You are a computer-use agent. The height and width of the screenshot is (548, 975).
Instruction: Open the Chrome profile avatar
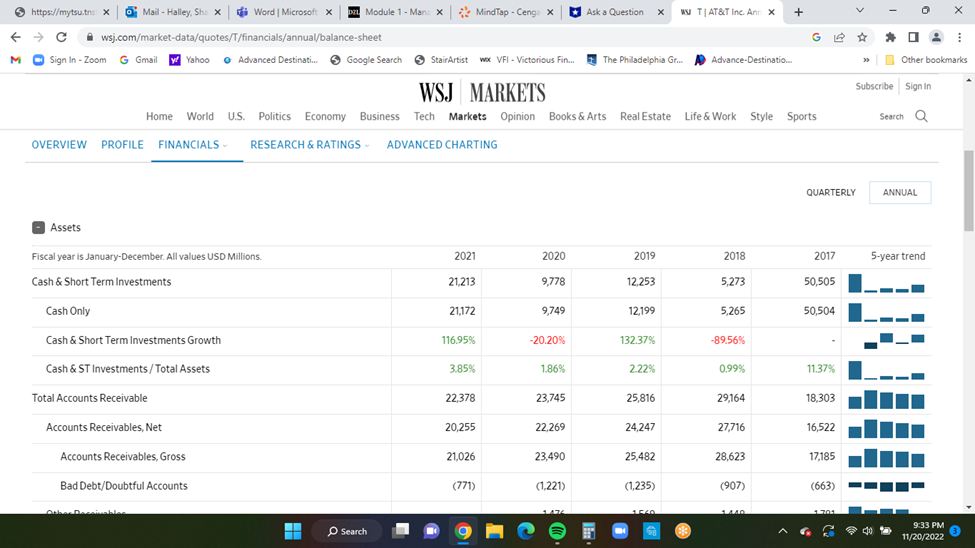(x=936, y=37)
